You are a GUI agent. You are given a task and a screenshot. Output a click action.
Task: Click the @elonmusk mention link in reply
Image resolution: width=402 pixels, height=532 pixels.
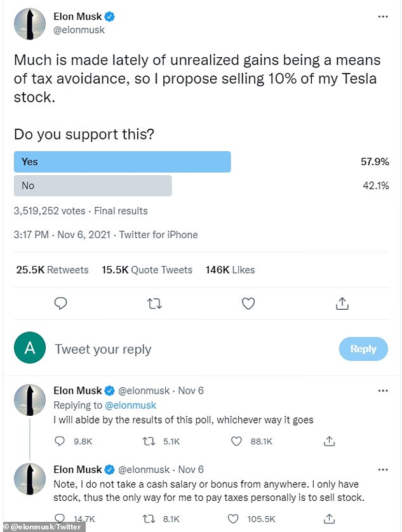point(130,405)
